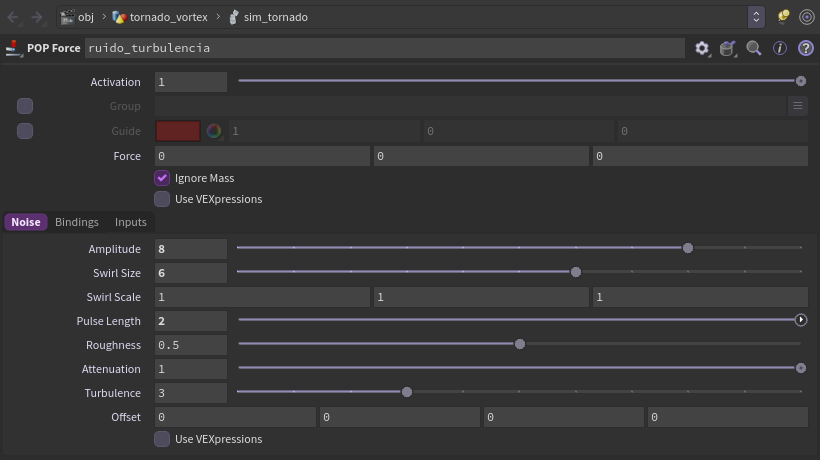Click the fourth Offset field
820x460 pixels.
point(728,417)
